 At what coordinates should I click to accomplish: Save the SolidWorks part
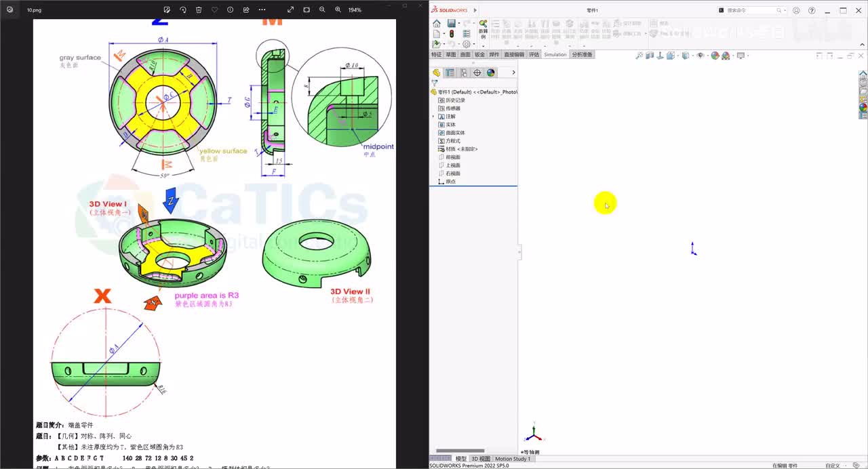click(451, 24)
